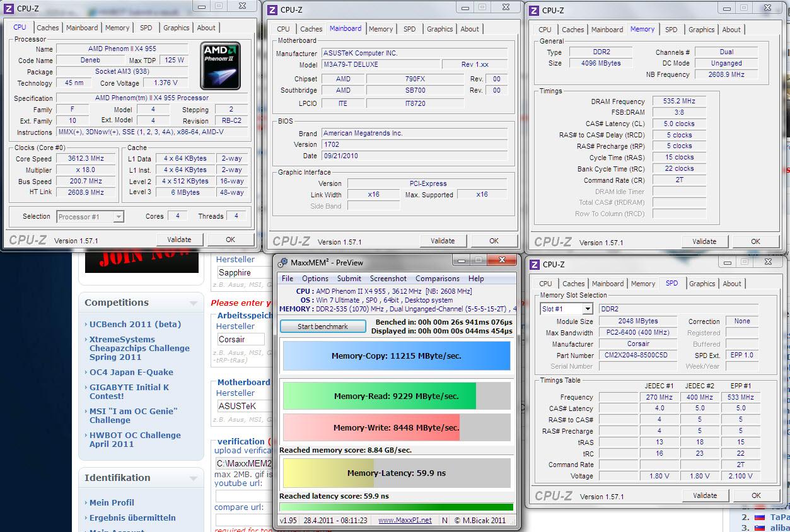The image size is (790, 532).
Task: Click the Memory-Copy blue result bar
Action: 397,356
